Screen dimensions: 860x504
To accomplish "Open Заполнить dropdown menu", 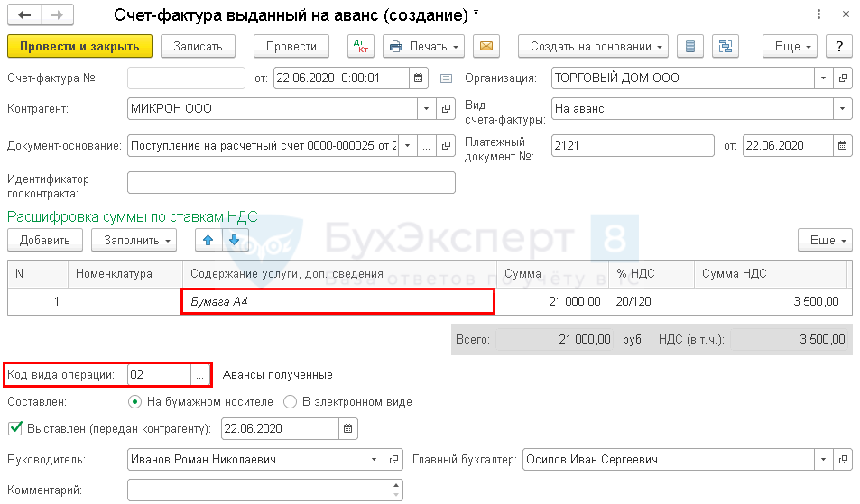I will (134, 241).
